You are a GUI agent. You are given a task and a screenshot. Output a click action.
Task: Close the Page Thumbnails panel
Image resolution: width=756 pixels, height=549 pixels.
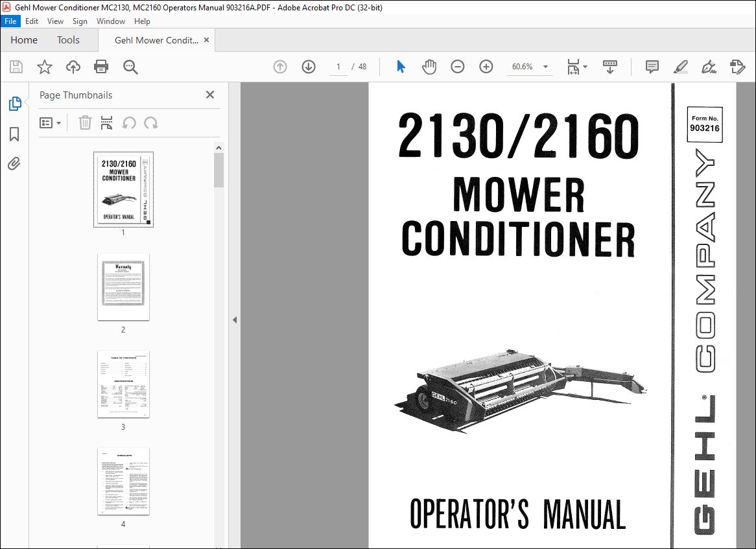click(x=209, y=95)
